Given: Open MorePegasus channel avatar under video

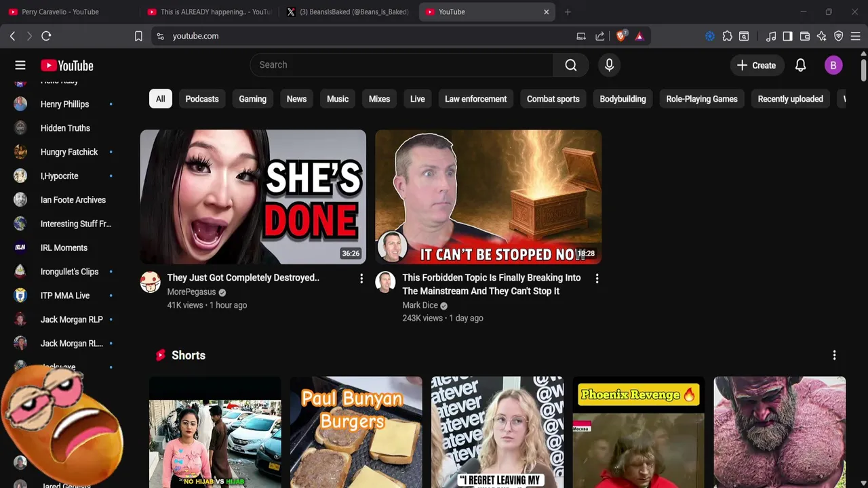Looking at the screenshot, I should click(150, 282).
